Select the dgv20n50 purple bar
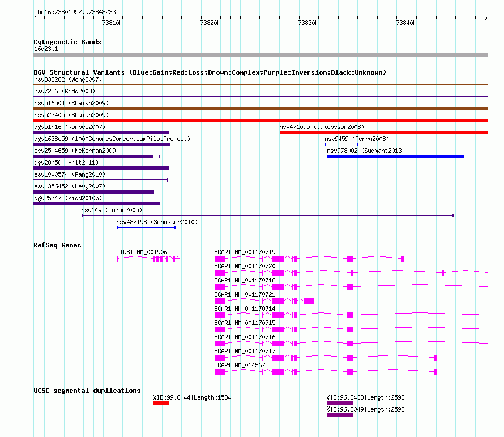The height and width of the screenshot is (437, 504). [x=101, y=168]
